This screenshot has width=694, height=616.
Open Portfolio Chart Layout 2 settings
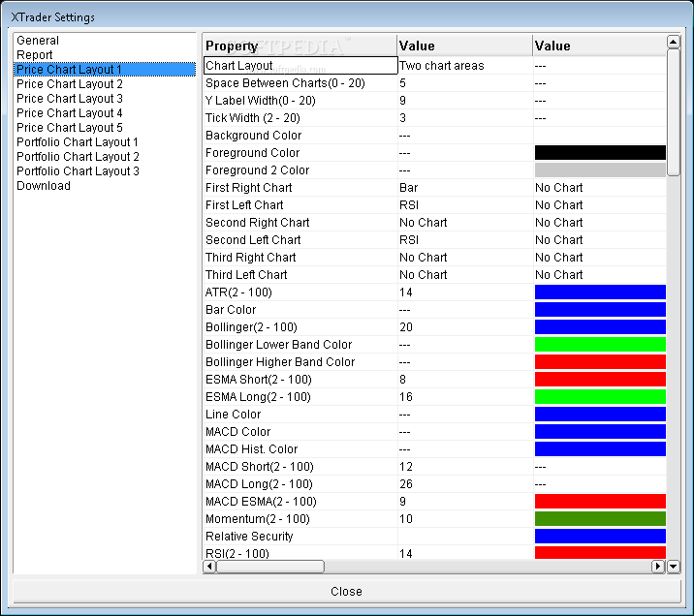(78, 157)
